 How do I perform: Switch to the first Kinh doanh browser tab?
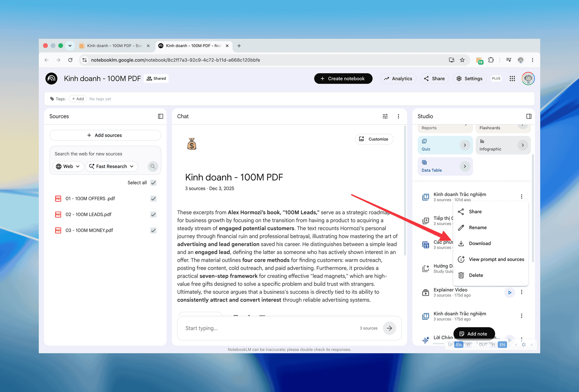(114, 46)
